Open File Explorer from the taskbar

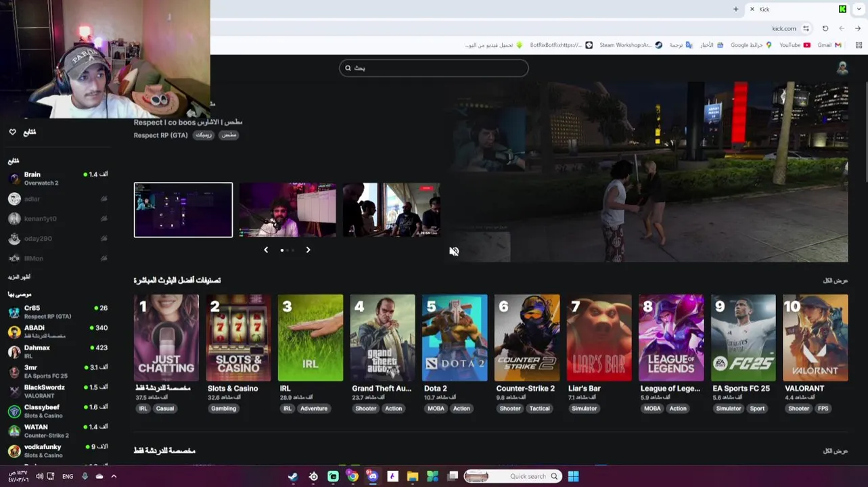click(x=413, y=476)
